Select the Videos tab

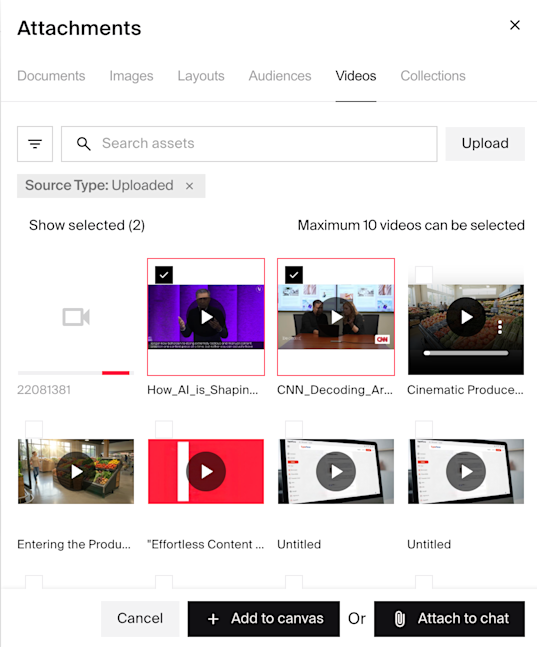pos(356,76)
